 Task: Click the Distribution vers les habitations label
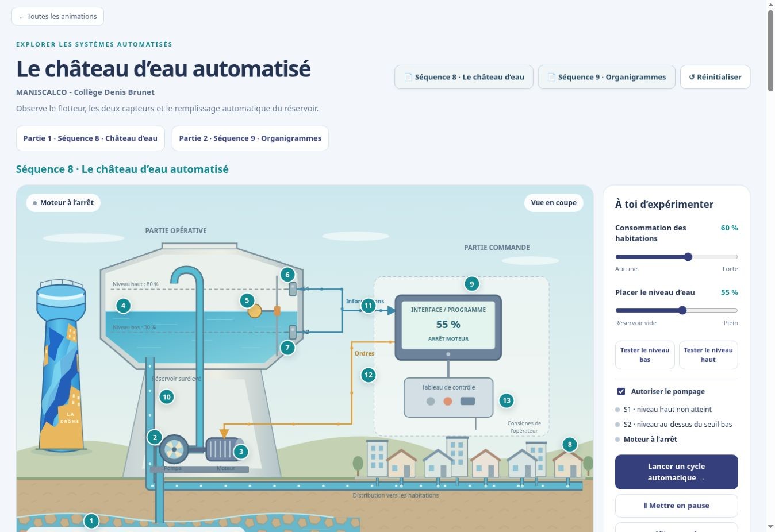pos(396,495)
